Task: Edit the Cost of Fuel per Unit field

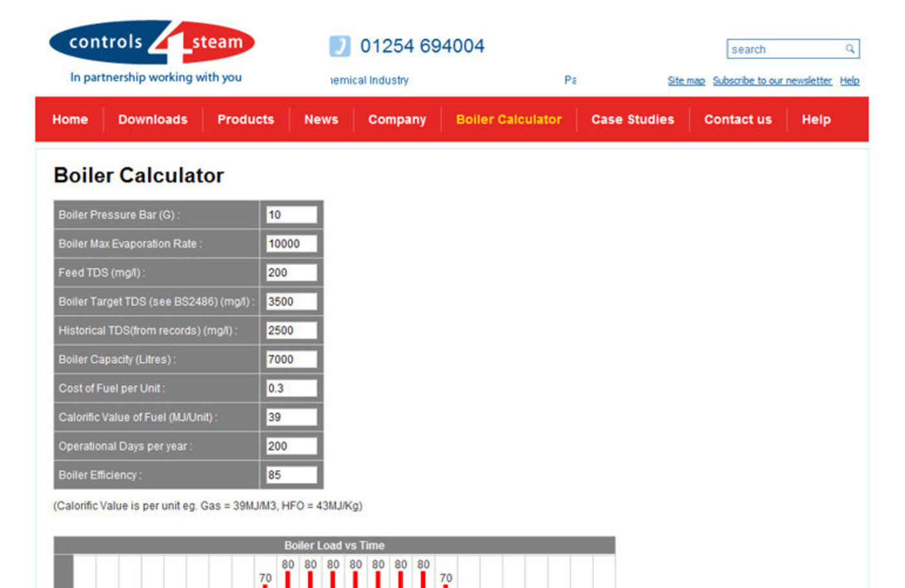Action: (x=292, y=388)
